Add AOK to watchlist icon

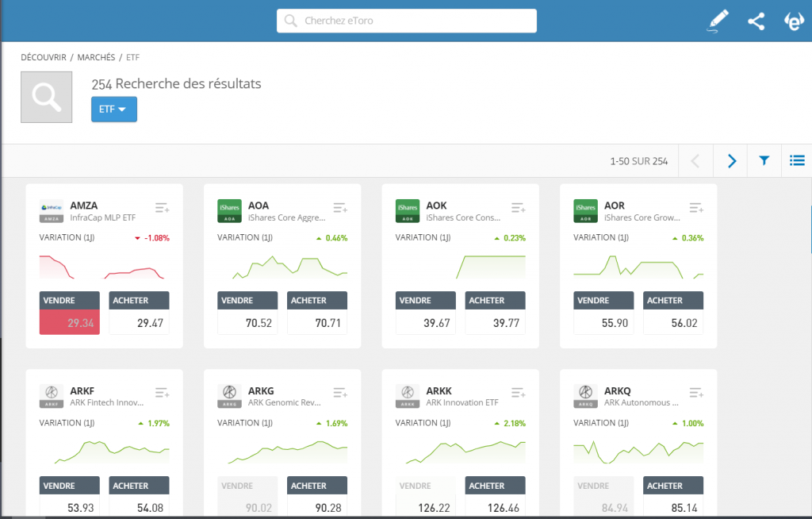(519, 208)
